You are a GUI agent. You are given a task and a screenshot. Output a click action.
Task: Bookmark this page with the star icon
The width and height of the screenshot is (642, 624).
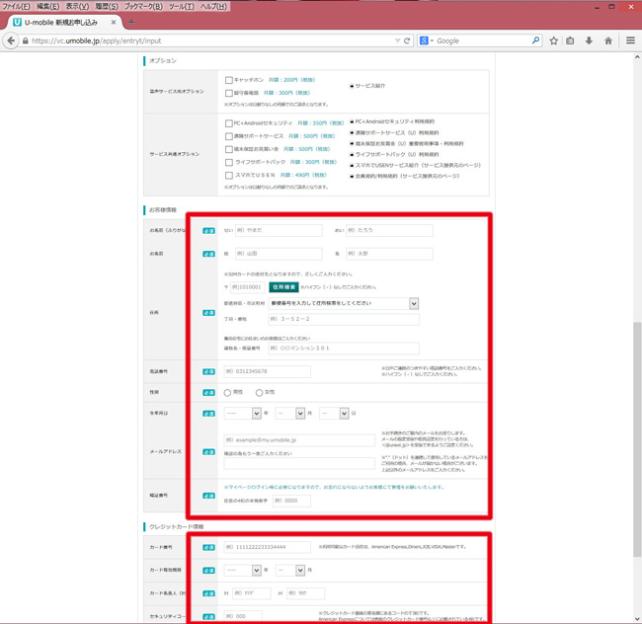[x=554, y=41]
